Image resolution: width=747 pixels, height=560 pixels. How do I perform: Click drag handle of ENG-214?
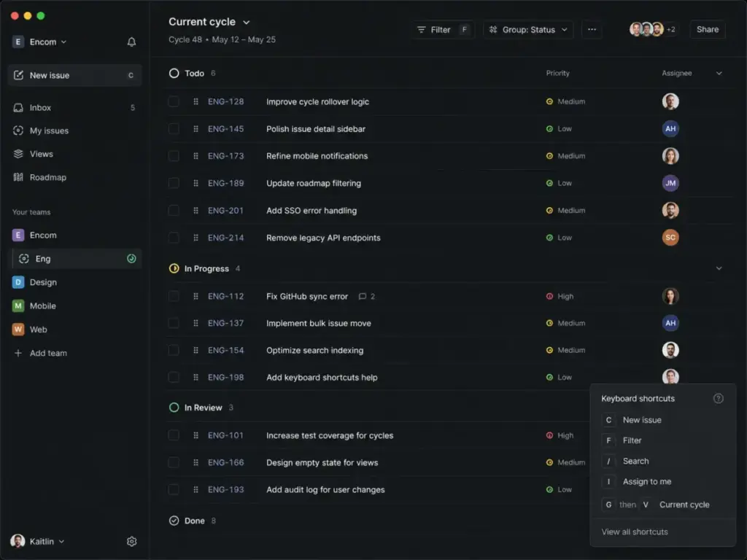point(196,238)
